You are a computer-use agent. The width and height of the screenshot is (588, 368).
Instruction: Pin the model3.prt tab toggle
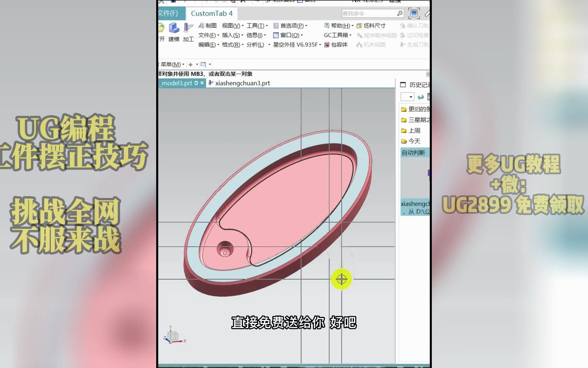click(196, 83)
